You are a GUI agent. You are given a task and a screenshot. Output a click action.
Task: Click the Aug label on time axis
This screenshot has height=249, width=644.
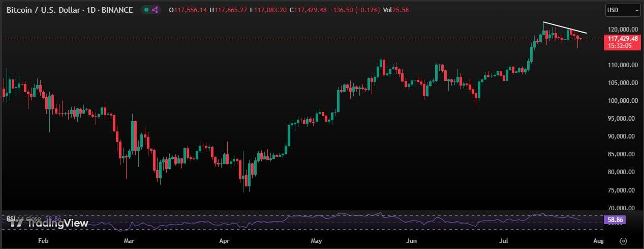[x=599, y=240]
